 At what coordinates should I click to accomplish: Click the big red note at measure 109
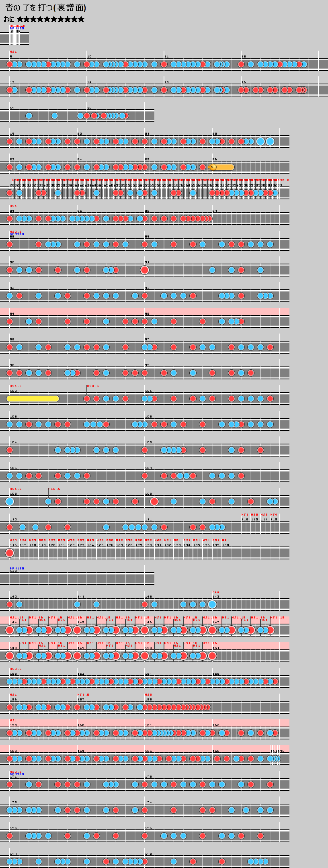154,502
